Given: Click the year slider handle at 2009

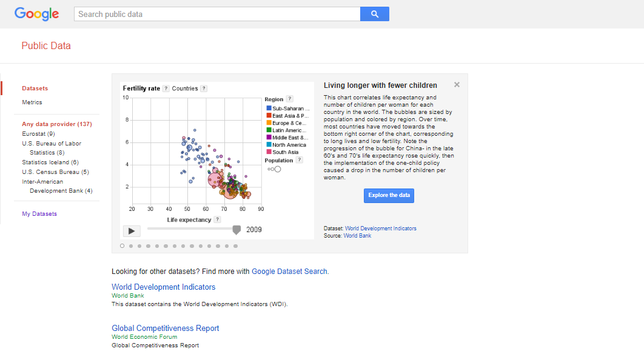Looking at the screenshot, I should coord(236,229).
